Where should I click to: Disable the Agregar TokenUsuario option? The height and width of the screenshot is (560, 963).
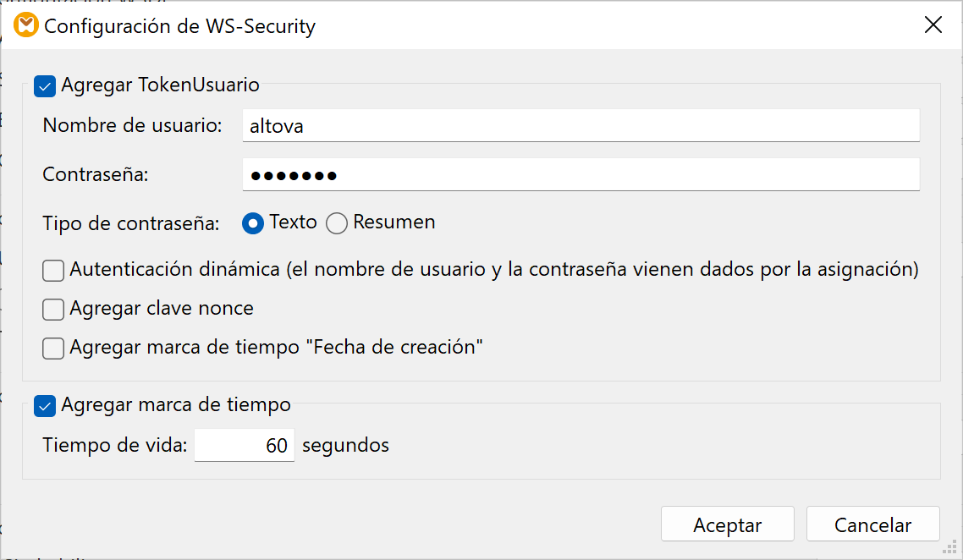click(44, 85)
